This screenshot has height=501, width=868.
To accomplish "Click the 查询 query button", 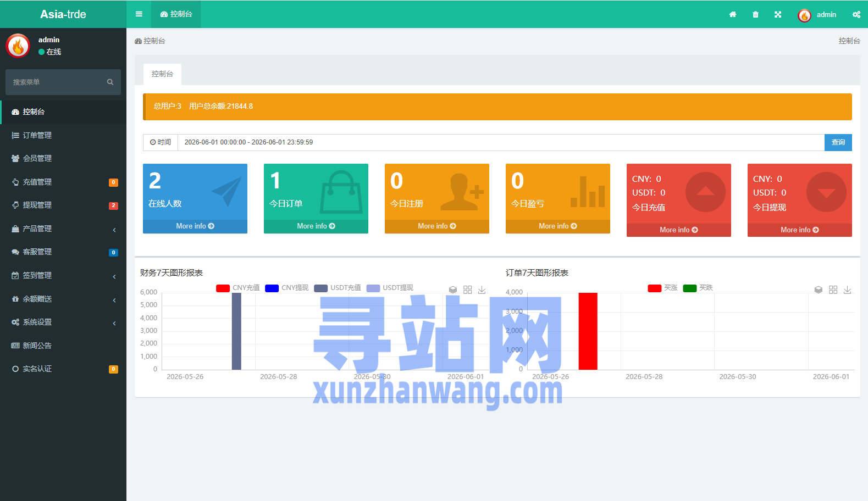I will 838,142.
